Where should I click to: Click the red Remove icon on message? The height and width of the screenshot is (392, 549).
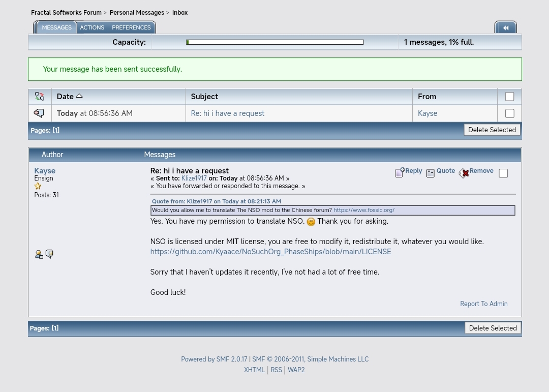tap(464, 173)
